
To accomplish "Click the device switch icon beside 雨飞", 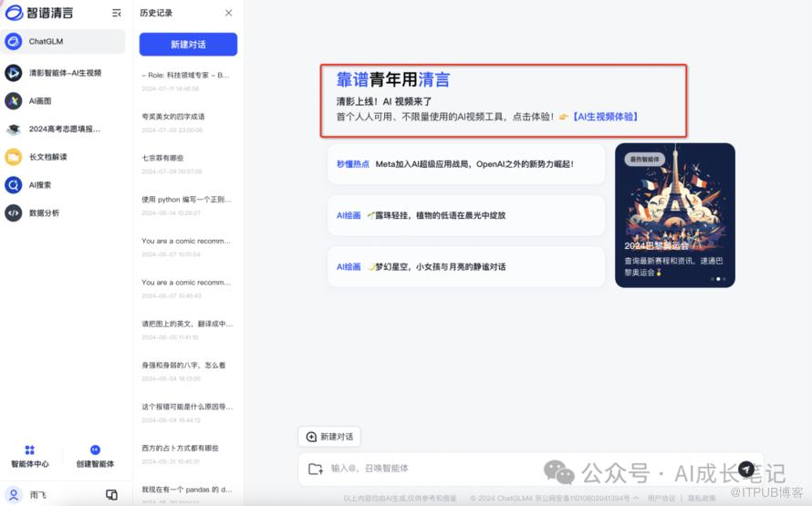I will [x=111, y=495].
